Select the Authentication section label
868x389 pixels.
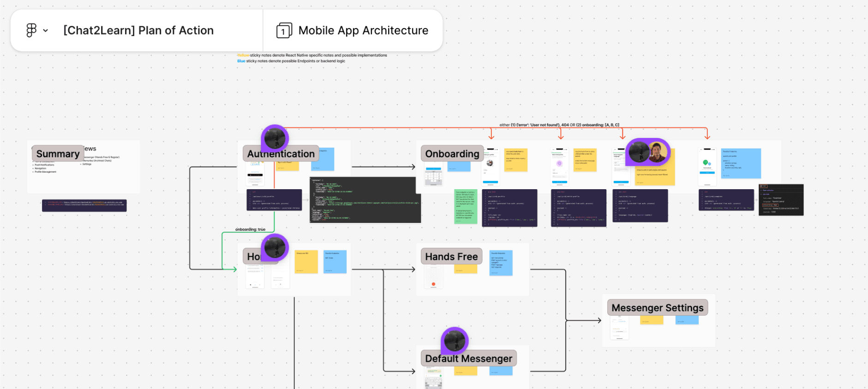(x=281, y=154)
